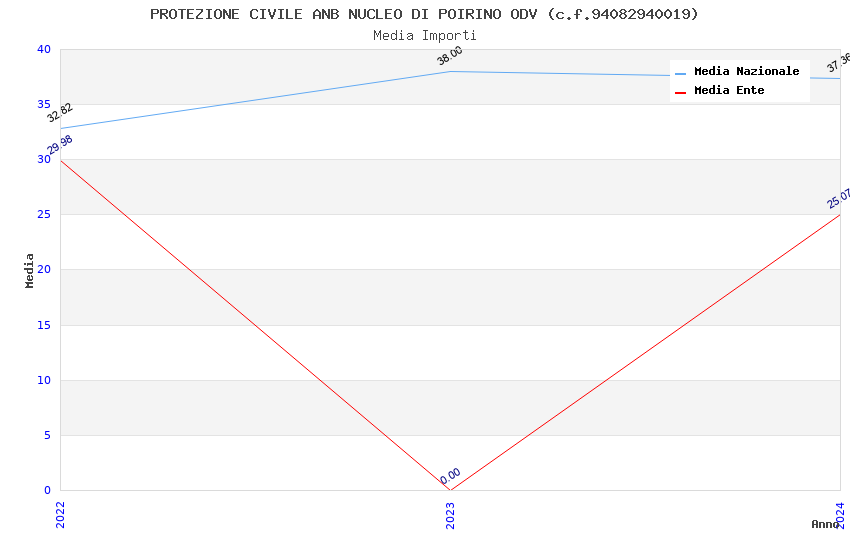Click the vertical Media y-axis title
This screenshot has height=550, width=850.
30,270
